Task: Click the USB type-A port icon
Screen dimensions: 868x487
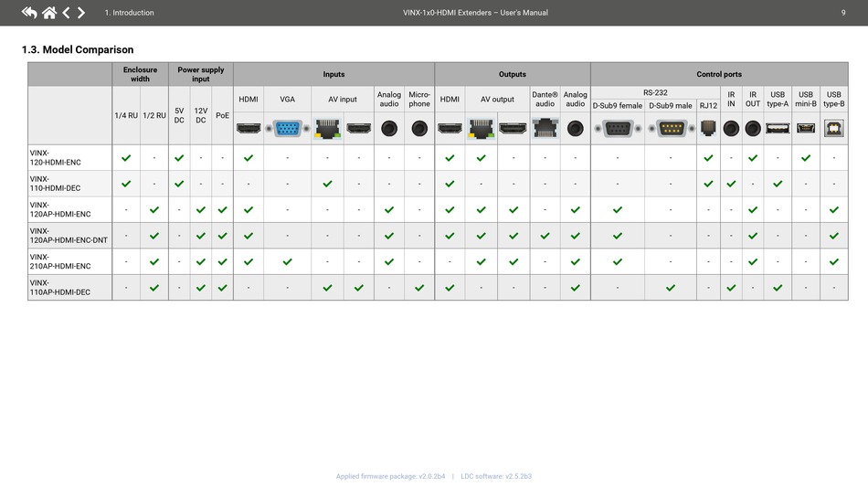Action: click(x=778, y=129)
